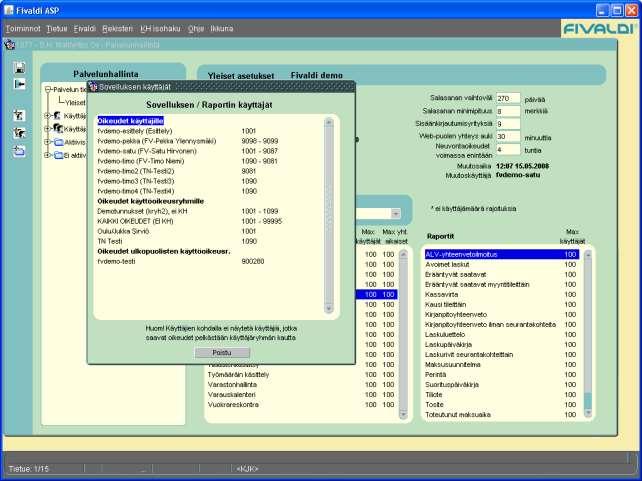Click the add user group icon in the left toolbar
The width and height of the screenshot is (642, 481).
pyautogui.click(x=19, y=133)
